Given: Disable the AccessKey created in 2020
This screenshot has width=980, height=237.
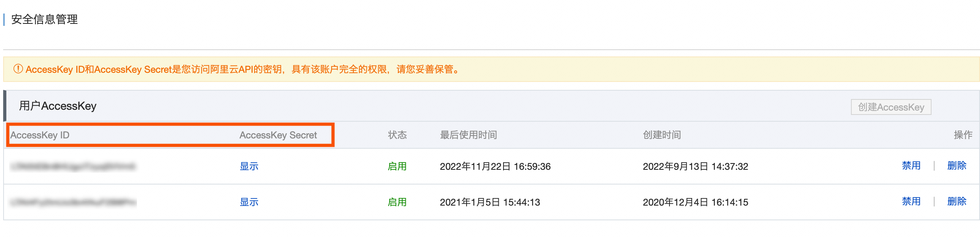Looking at the screenshot, I should click(x=911, y=201).
